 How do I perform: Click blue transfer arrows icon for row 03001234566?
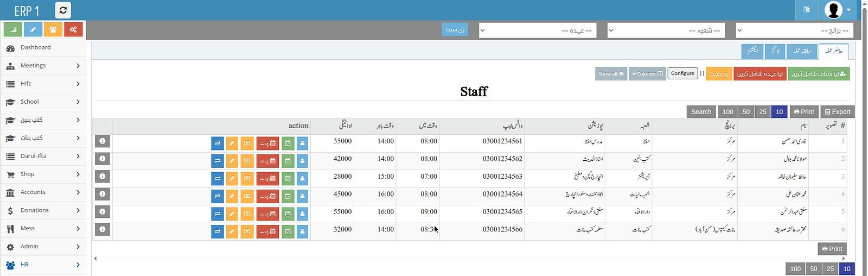(218, 231)
